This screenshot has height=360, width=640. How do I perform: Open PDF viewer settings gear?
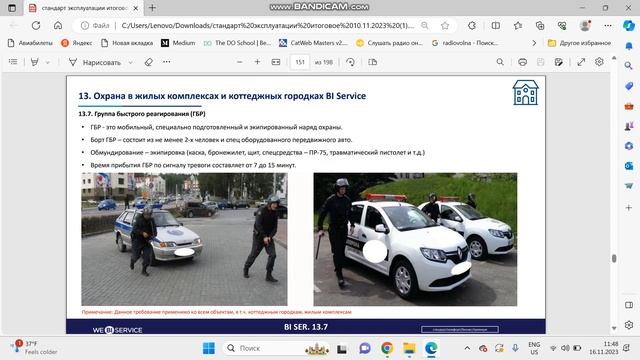click(x=599, y=62)
